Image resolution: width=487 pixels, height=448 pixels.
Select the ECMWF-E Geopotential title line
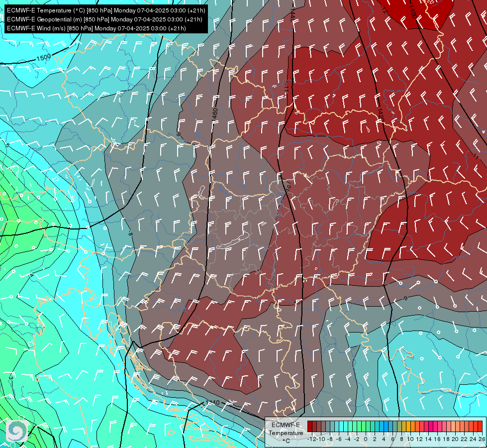pyautogui.click(x=104, y=19)
